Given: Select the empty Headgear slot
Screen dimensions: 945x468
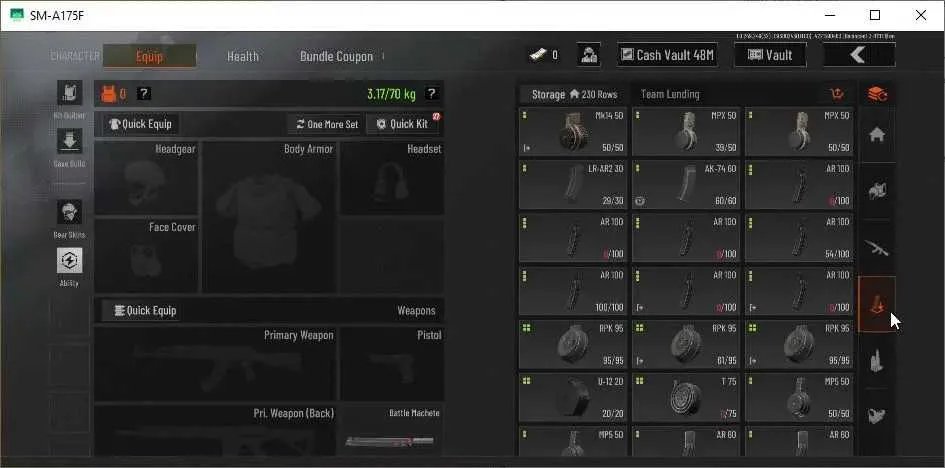Looking at the screenshot, I should coord(146,178).
